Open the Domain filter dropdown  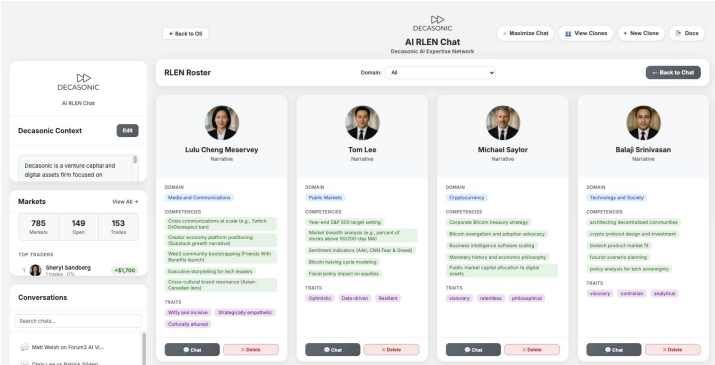440,73
